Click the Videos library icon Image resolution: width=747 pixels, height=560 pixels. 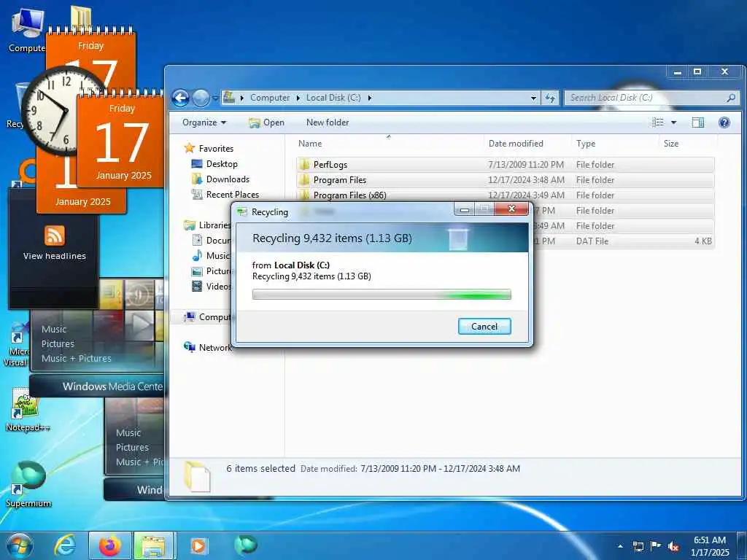[197, 286]
